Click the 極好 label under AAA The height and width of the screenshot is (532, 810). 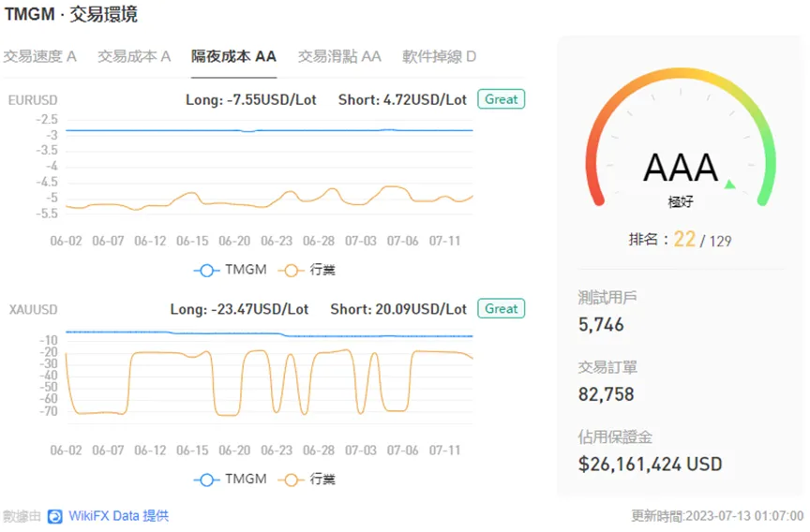(681, 201)
